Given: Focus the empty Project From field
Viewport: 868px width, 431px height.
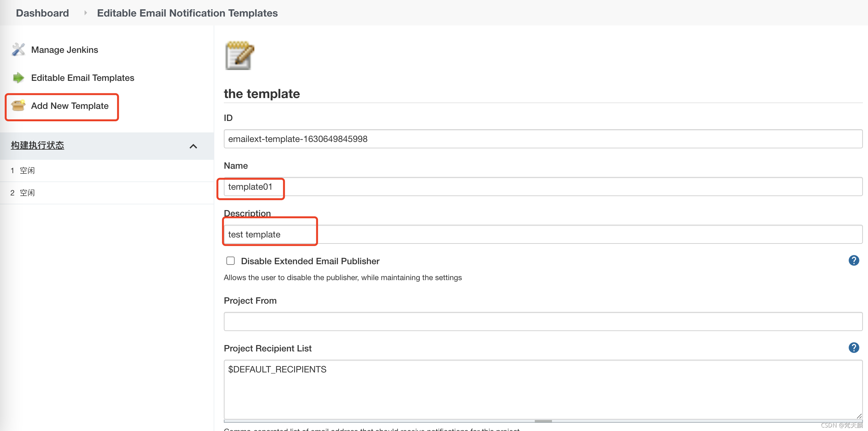Looking at the screenshot, I should click(x=543, y=321).
